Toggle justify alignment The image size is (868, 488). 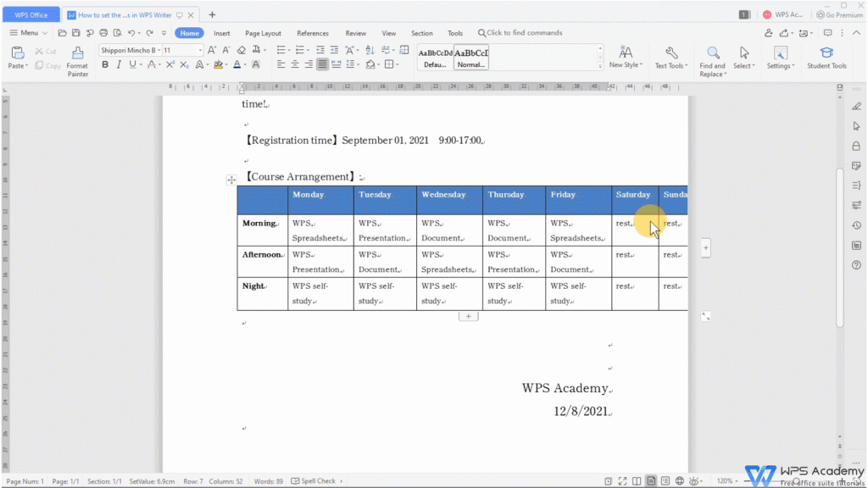point(322,64)
